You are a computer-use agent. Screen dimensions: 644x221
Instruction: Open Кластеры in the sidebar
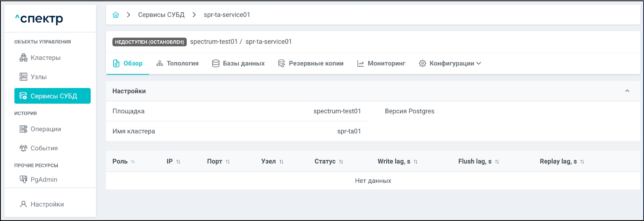[x=45, y=58]
